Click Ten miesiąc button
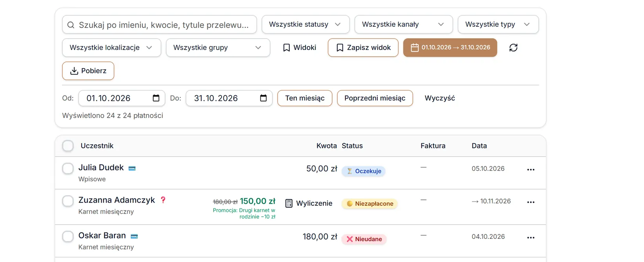 pyautogui.click(x=305, y=98)
